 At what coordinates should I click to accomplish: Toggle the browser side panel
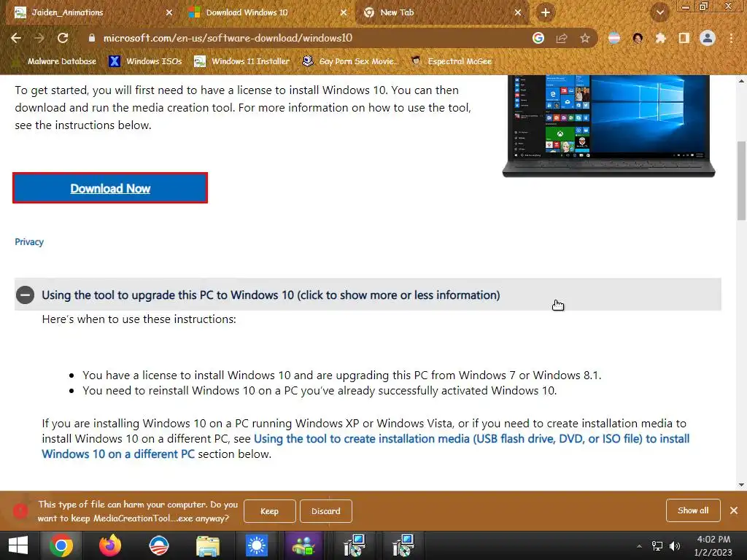point(684,38)
